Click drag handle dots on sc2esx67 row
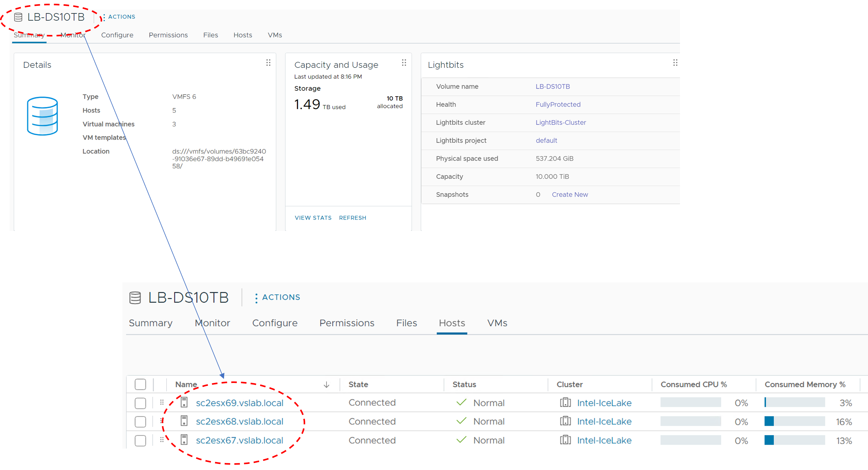Image resolution: width=868 pixels, height=470 pixels. click(x=162, y=440)
